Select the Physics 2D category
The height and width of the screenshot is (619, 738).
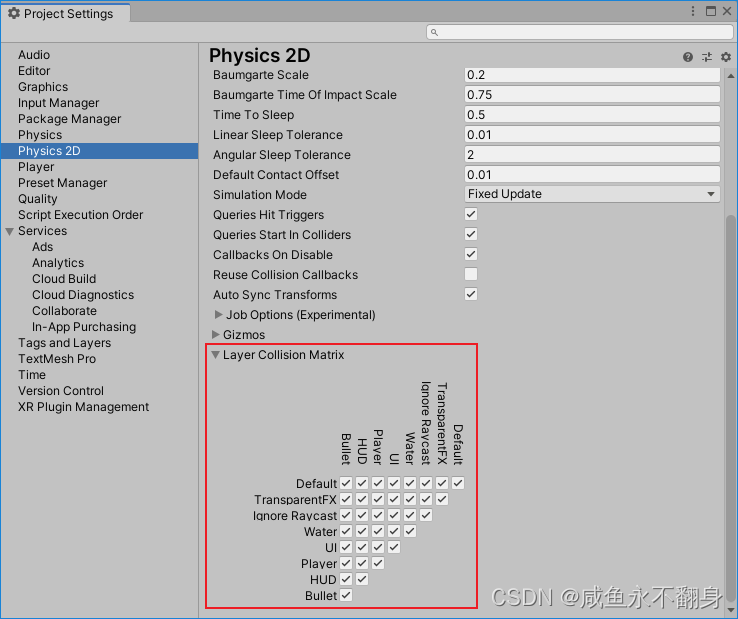pyautogui.click(x=100, y=151)
